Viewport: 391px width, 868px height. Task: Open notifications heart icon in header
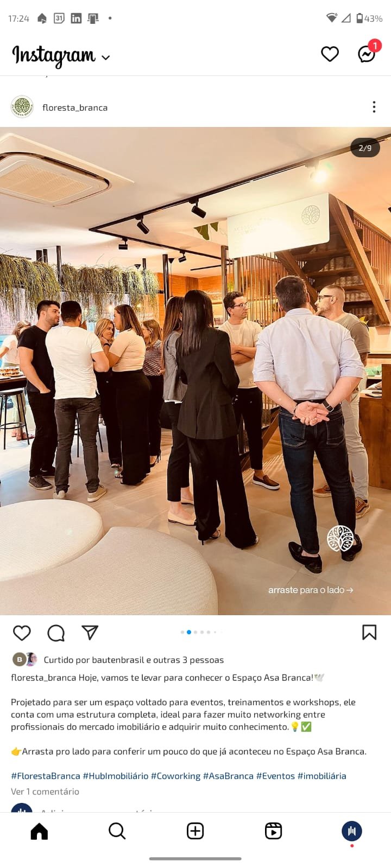click(330, 54)
